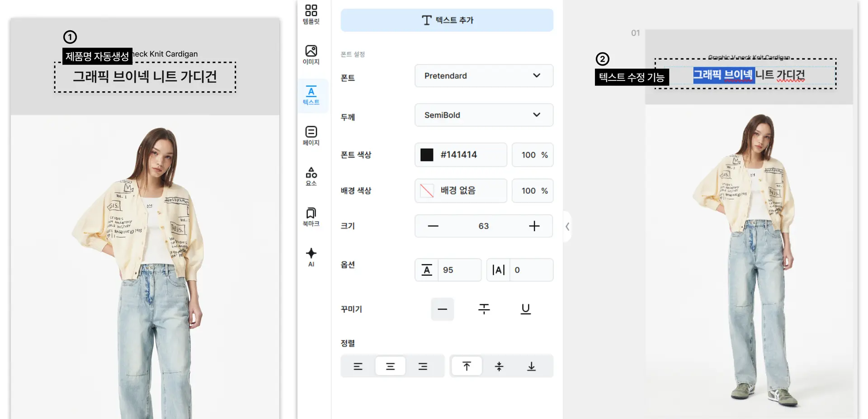Increase 크기 with the plus stepper
Viewport: 868px width, 419px height.
coord(534,226)
